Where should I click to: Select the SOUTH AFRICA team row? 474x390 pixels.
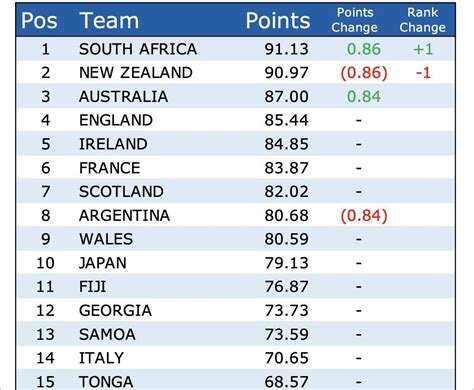[x=236, y=49]
